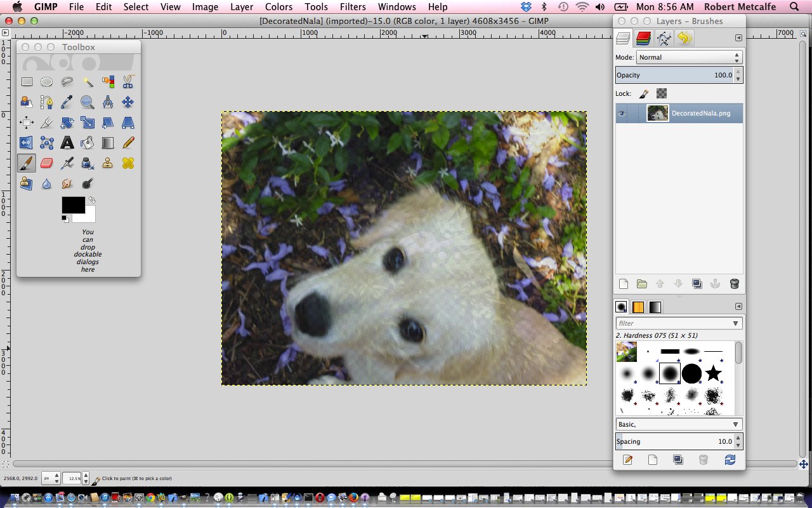Create a new layer button
This screenshot has width=812, height=508.
coord(623,284)
